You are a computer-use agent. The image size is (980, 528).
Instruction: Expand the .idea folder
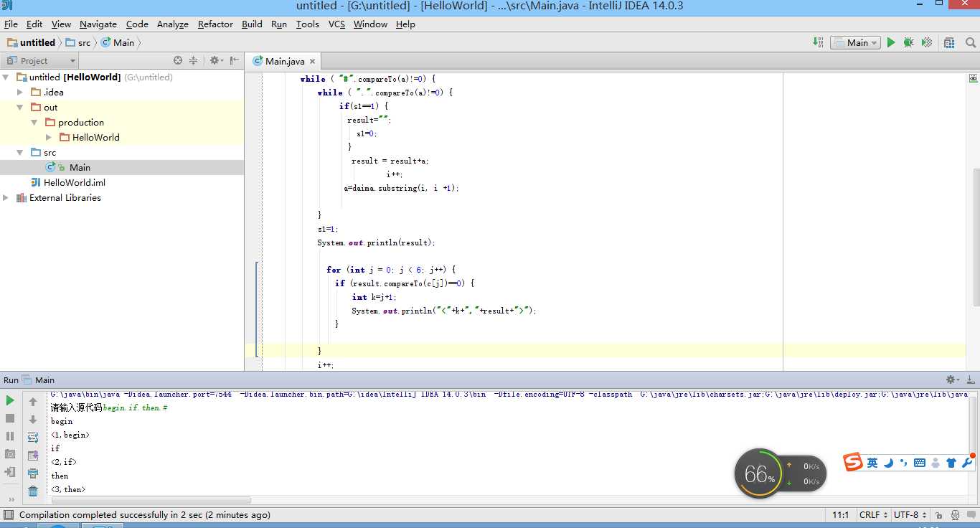pos(20,92)
